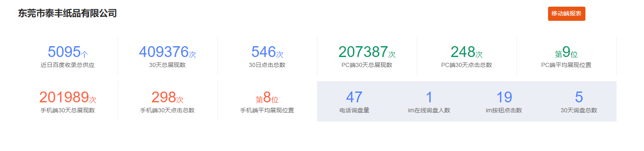Click the PC端平均展现位置 label text
This screenshot has height=151, width=644.
point(566,65)
